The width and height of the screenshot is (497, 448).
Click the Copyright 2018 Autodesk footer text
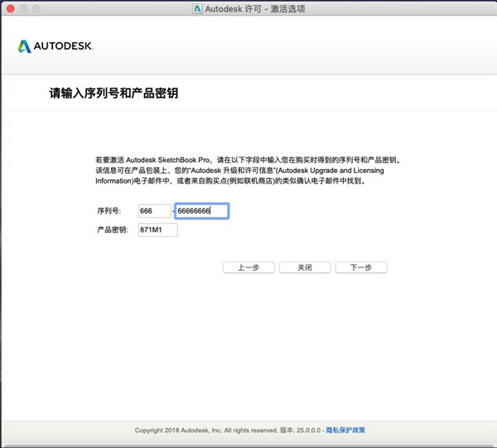(210, 430)
